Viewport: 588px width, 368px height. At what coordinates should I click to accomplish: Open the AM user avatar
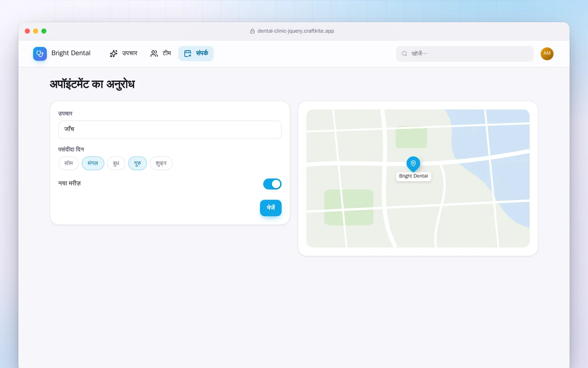pyautogui.click(x=547, y=54)
